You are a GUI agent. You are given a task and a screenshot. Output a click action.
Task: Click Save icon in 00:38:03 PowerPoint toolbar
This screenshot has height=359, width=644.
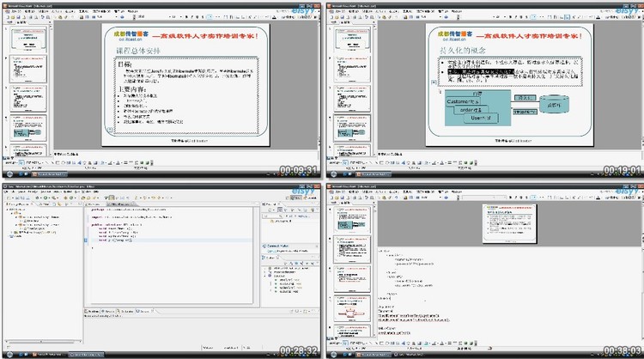[x=342, y=198]
